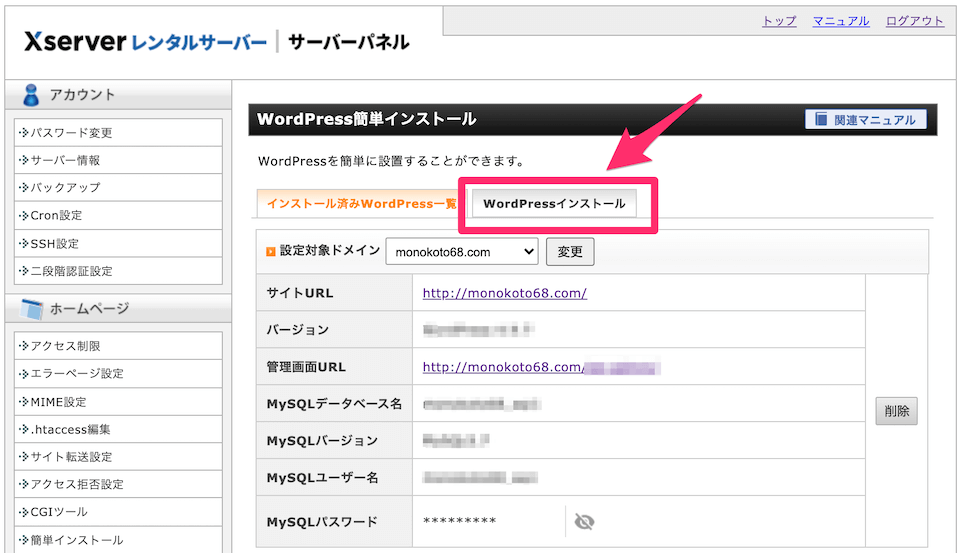The height and width of the screenshot is (553, 960).
Task: Open the 管理画面URL link
Action: tap(541, 367)
